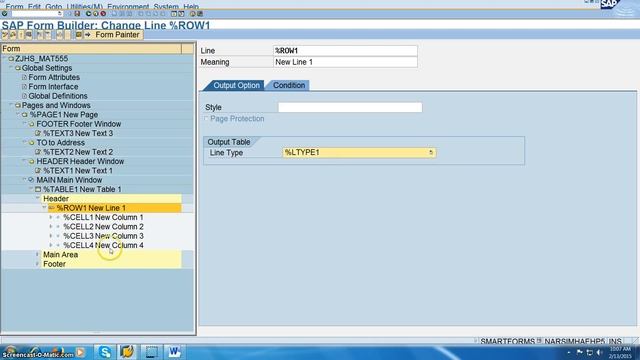640x360 pixels.
Task: Select Global Definitions node
Action: pos(58,96)
